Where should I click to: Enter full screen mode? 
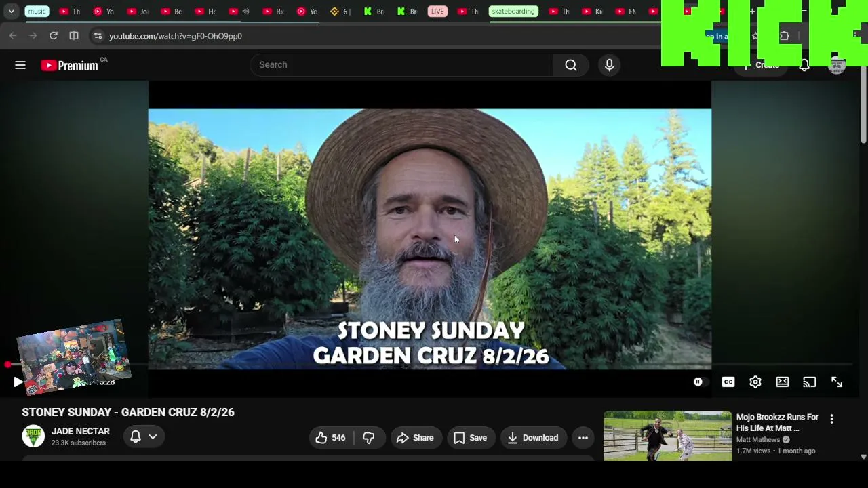(x=837, y=382)
